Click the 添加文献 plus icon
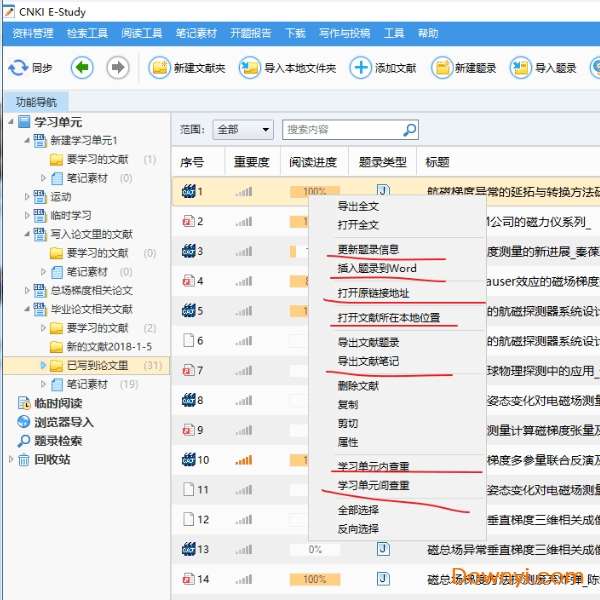 pyautogui.click(x=360, y=68)
